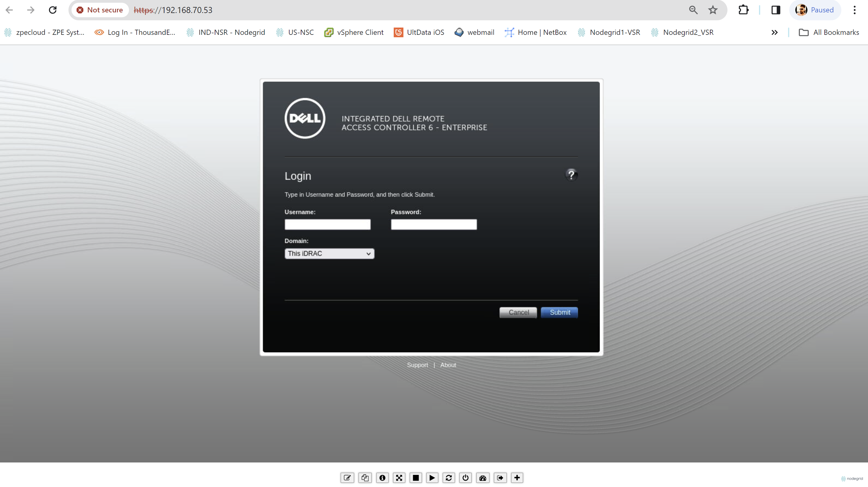Open the Log In - ThousandE... bookmark

pyautogui.click(x=135, y=32)
